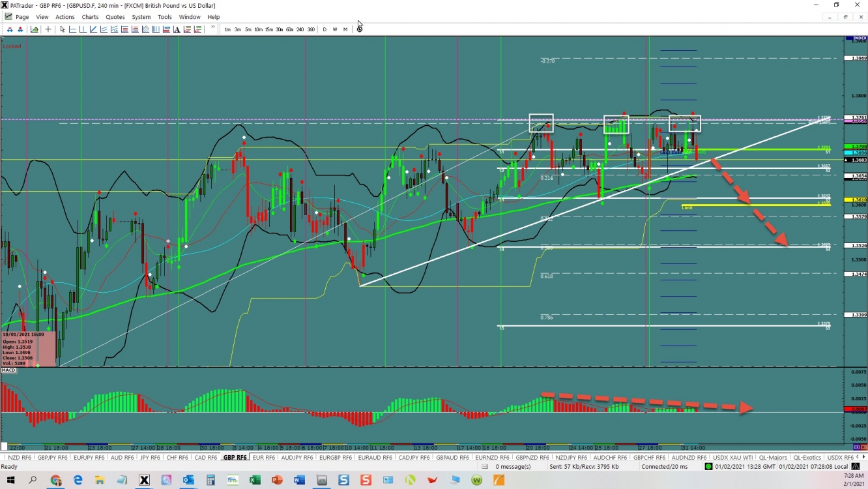Toggle the crosshair cursor tool

48,29
